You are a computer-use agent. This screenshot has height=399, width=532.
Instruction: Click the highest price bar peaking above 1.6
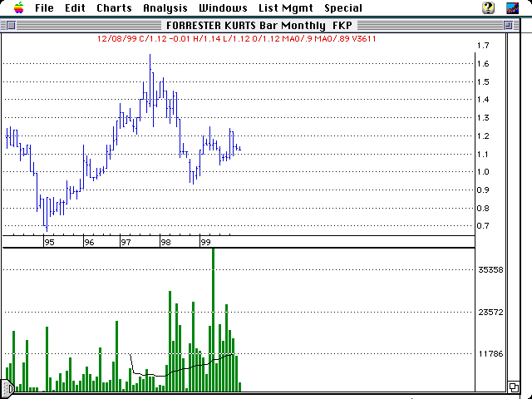pos(150,81)
